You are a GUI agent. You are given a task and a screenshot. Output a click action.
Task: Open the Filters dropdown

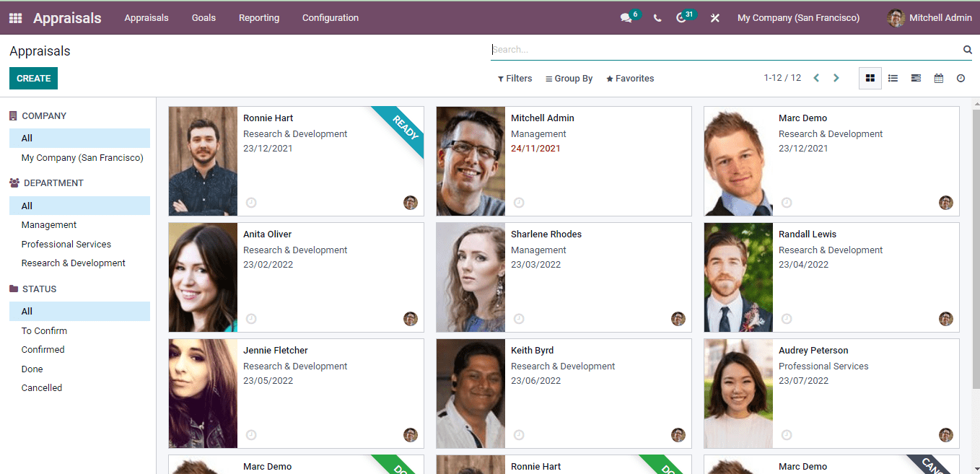[x=515, y=79]
